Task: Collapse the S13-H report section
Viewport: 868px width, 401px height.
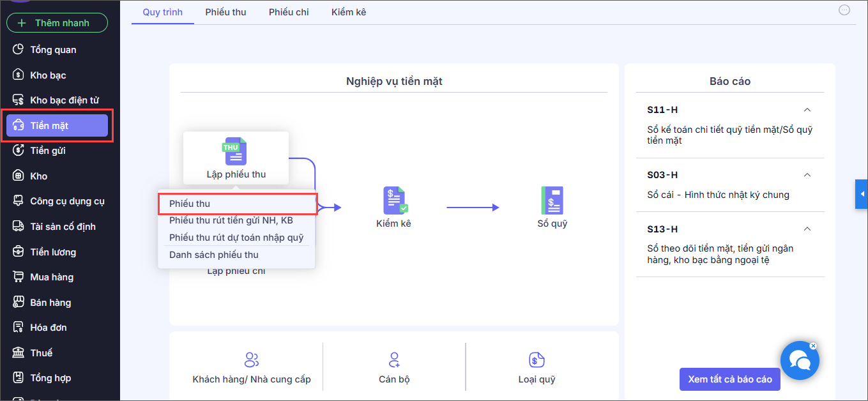Action: [x=807, y=229]
